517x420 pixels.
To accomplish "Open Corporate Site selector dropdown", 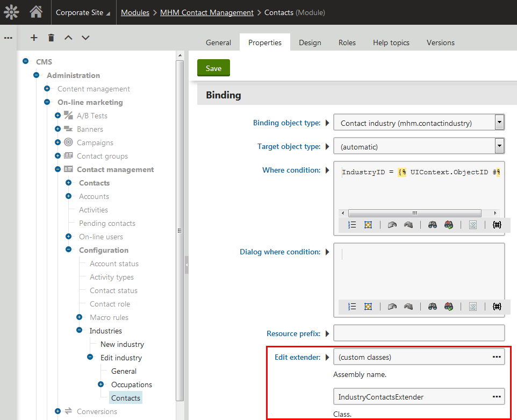I will (x=83, y=12).
